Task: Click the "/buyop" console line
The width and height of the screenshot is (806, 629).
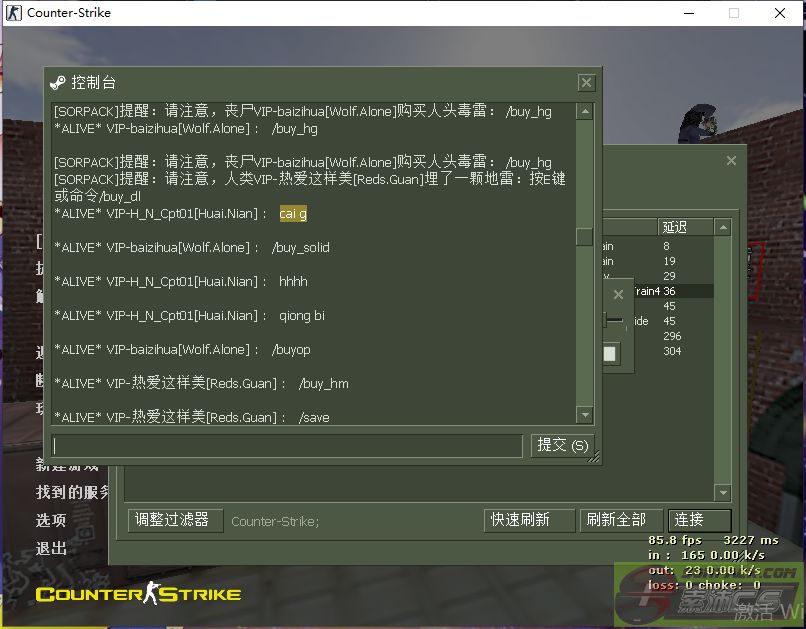Action: 291,350
